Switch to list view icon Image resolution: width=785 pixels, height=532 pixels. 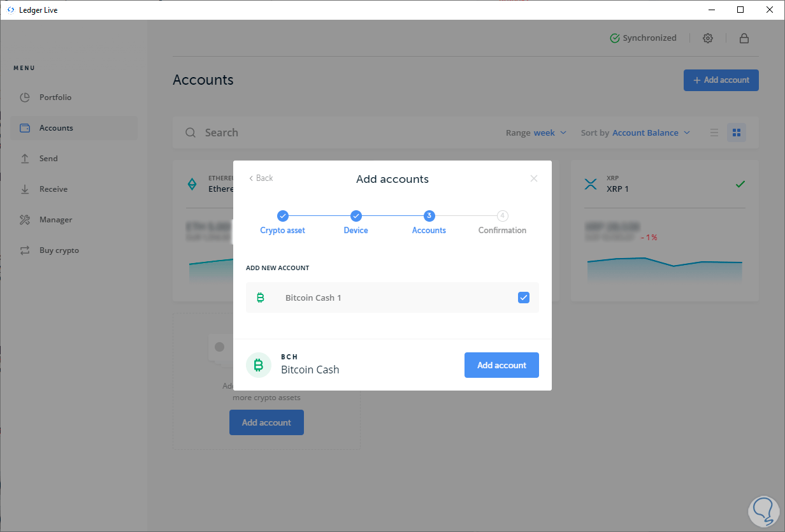(714, 133)
